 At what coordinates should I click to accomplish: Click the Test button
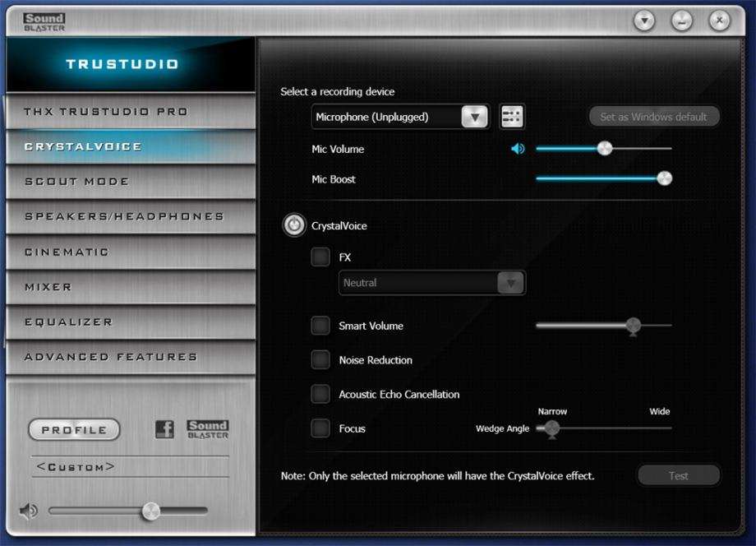pyautogui.click(x=679, y=475)
